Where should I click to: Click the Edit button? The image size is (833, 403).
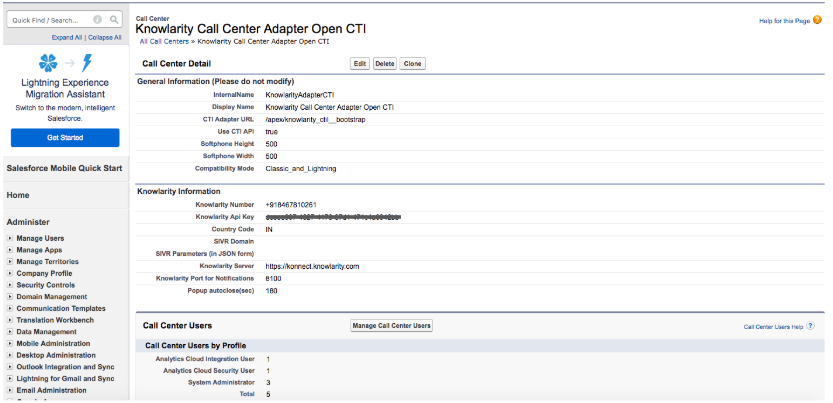[360, 64]
